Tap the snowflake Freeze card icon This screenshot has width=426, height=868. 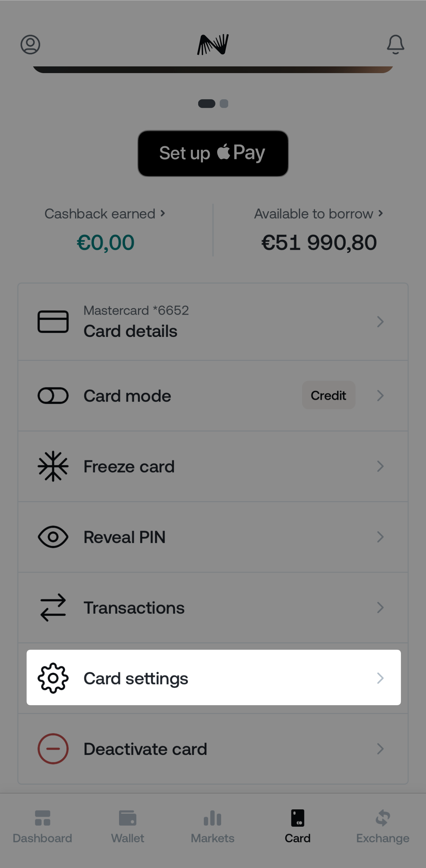(x=53, y=466)
